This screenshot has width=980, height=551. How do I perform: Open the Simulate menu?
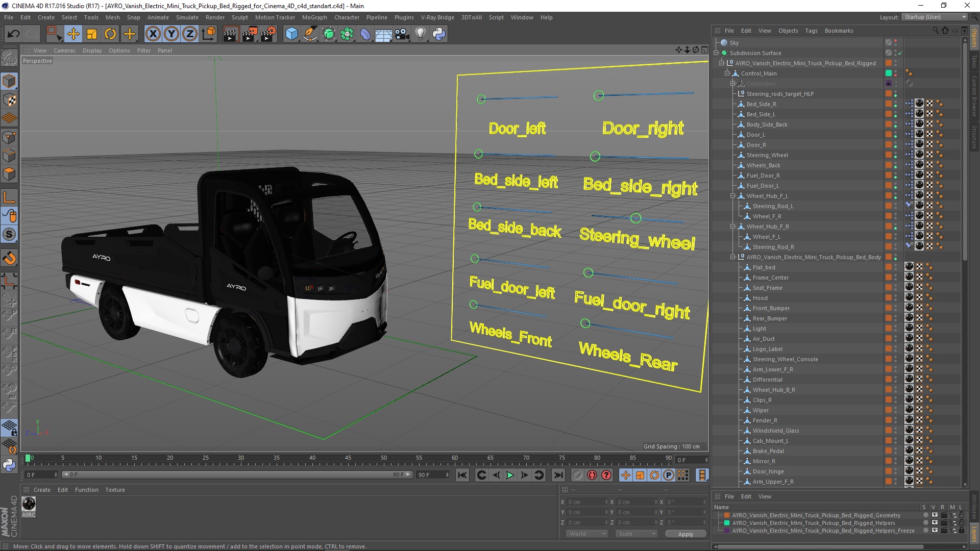(x=187, y=17)
